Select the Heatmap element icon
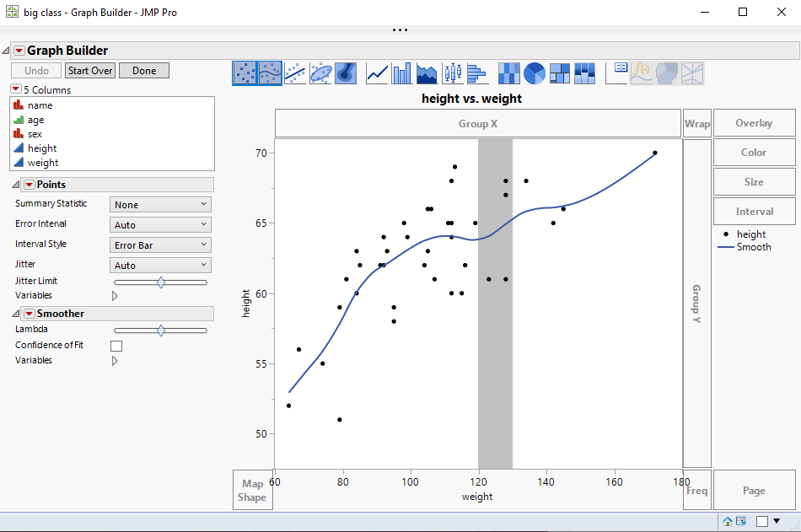Image resolution: width=801 pixels, height=532 pixels. point(509,73)
